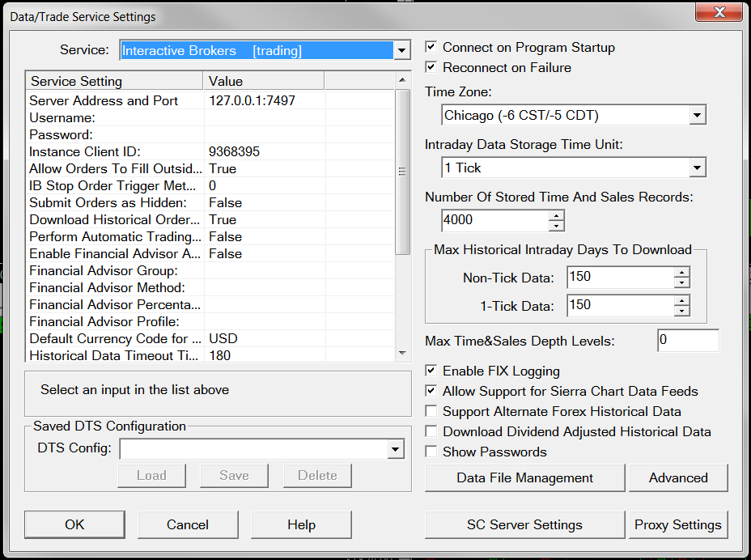This screenshot has width=751, height=560.
Task: Click the 9368395 client ID value
Action: (x=265, y=151)
